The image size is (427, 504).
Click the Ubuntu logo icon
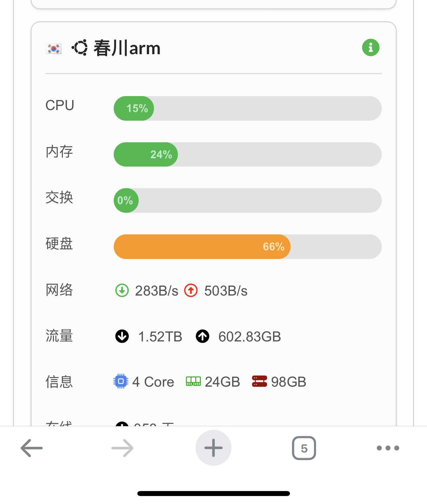coord(80,48)
